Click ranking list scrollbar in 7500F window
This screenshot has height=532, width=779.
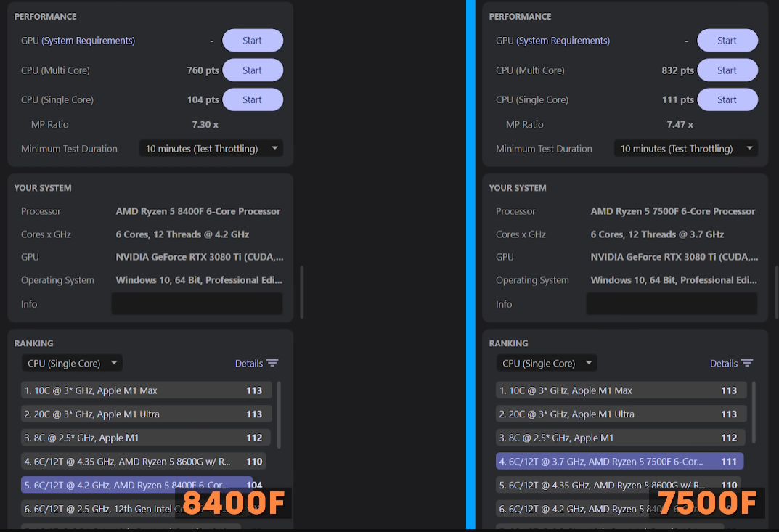click(754, 412)
